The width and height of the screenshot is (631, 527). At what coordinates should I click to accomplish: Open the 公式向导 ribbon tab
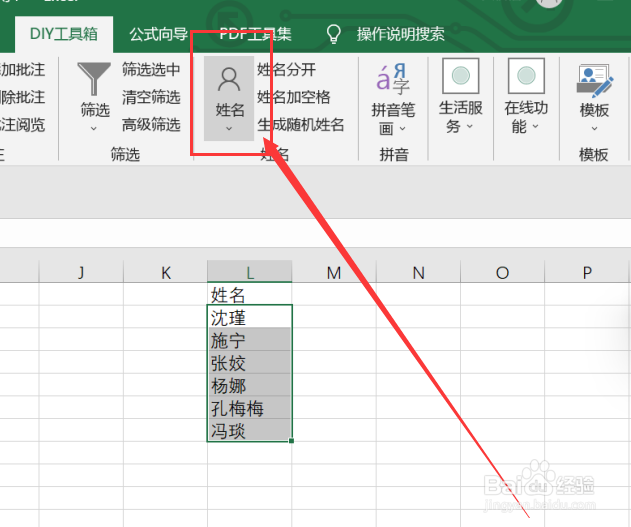point(159,34)
